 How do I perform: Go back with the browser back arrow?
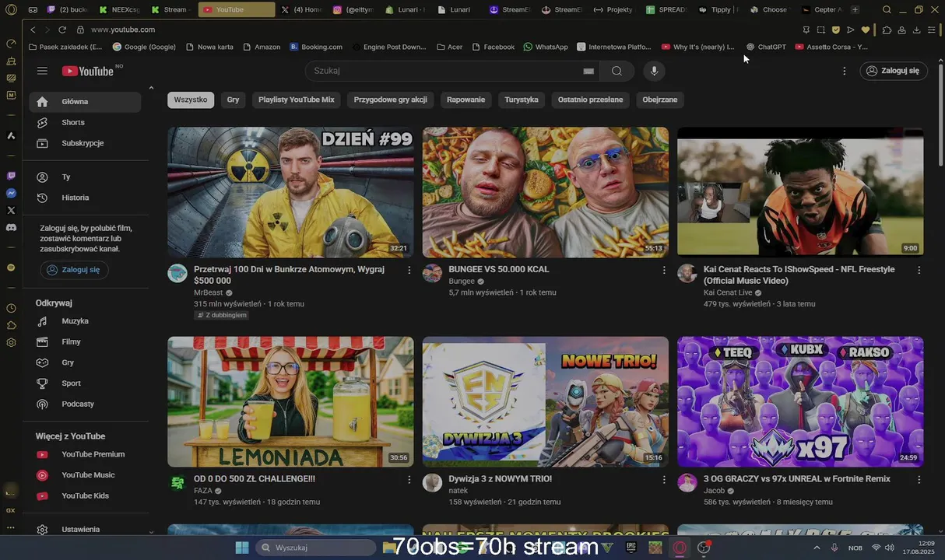pos(33,30)
